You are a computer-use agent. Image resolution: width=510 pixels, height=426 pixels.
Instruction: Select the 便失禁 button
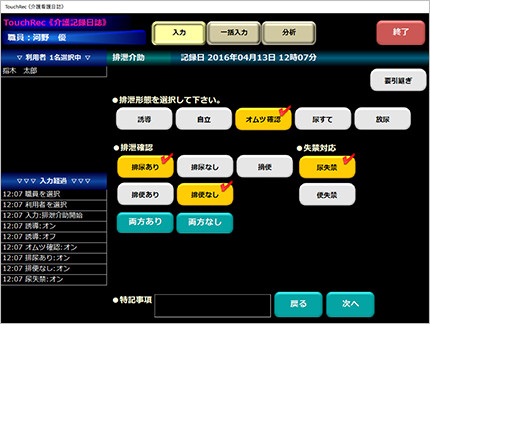[327, 194]
